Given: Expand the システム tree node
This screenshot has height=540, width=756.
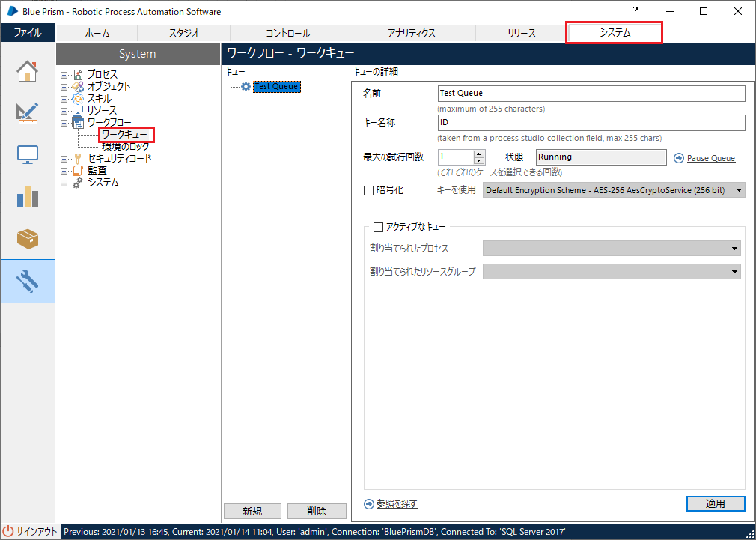Looking at the screenshot, I should (64, 183).
